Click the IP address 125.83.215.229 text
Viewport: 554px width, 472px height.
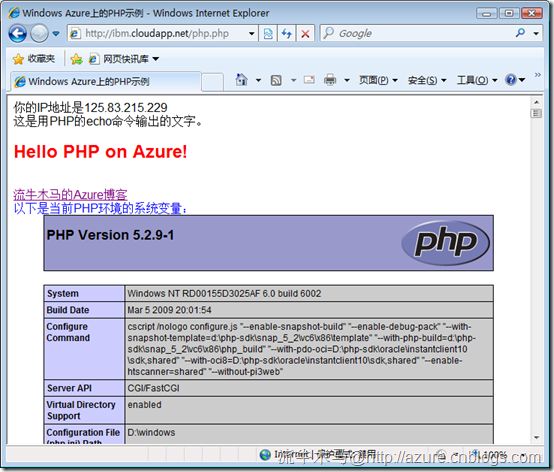click(126, 107)
